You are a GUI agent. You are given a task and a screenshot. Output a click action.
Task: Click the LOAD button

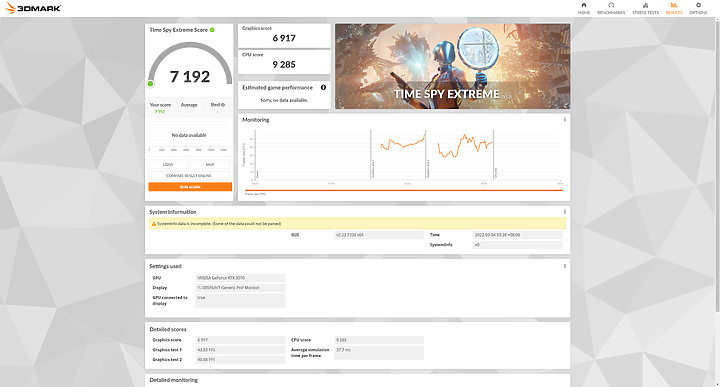point(168,164)
